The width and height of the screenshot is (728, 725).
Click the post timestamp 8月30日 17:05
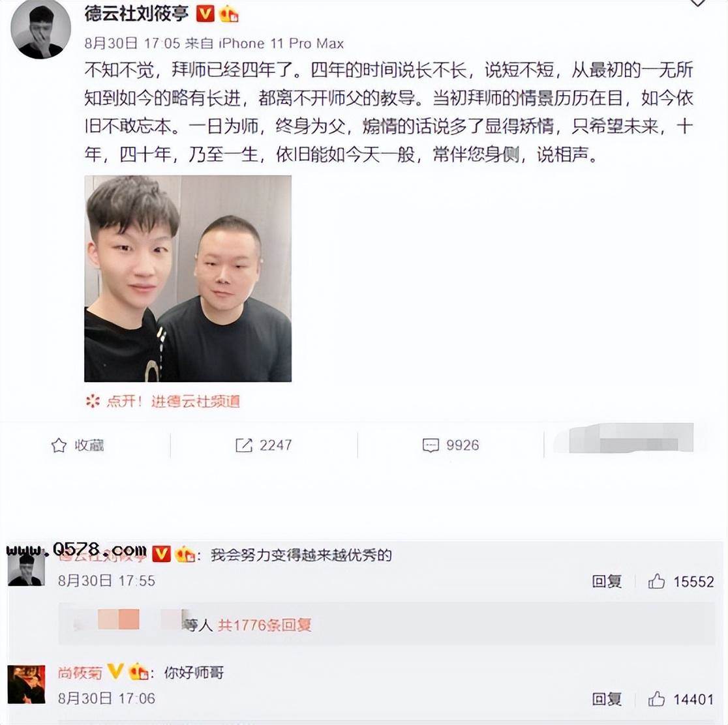coord(132,44)
